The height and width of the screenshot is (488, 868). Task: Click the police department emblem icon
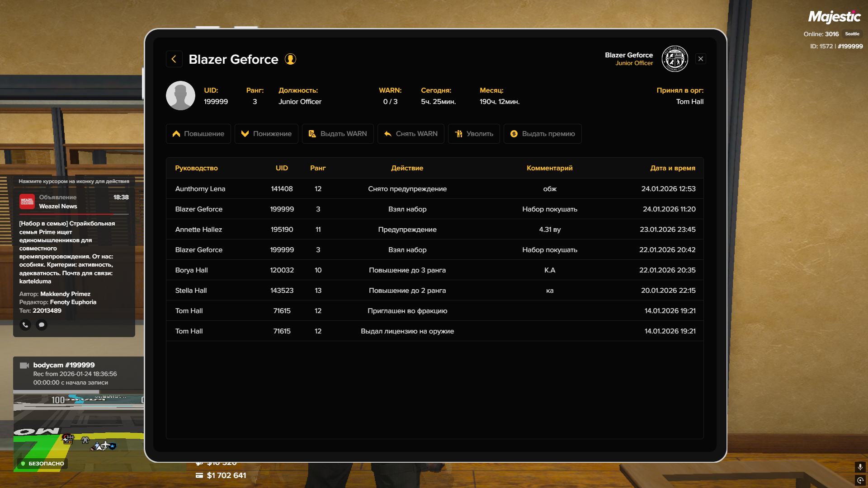click(x=675, y=59)
